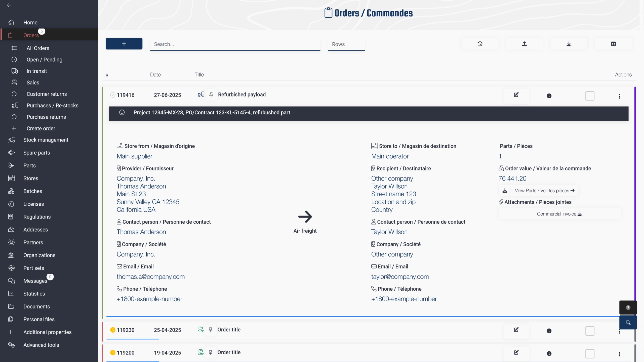The image size is (644, 362).
Task: Go to Customer returns in sidebar
Action: click(x=47, y=94)
